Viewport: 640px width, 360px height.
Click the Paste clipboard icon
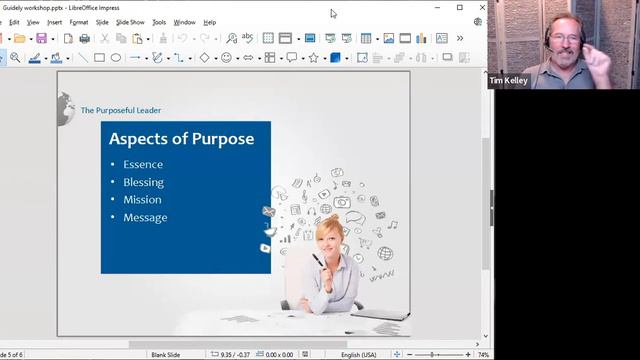138,39
